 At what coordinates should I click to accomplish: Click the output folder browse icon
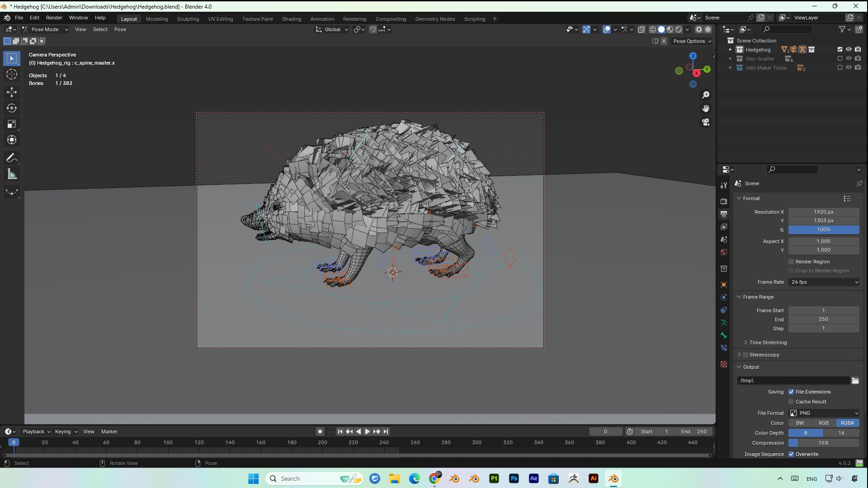pyautogui.click(x=855, y=380)
